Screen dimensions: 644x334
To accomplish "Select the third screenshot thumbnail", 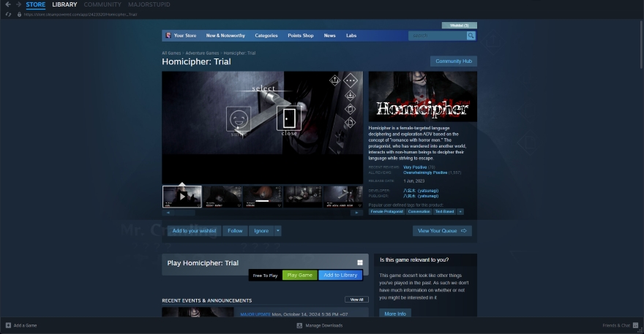I will click(263, 197).
